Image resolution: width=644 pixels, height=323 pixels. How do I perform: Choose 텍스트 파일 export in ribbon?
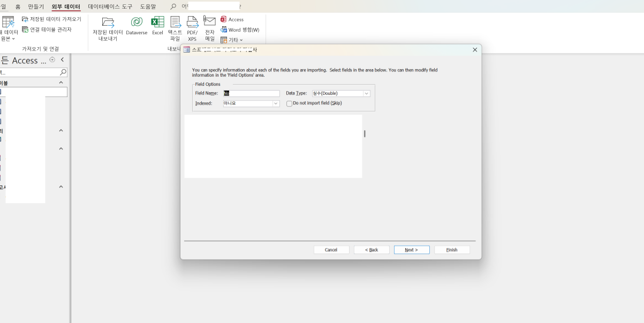tap(175, 29)
